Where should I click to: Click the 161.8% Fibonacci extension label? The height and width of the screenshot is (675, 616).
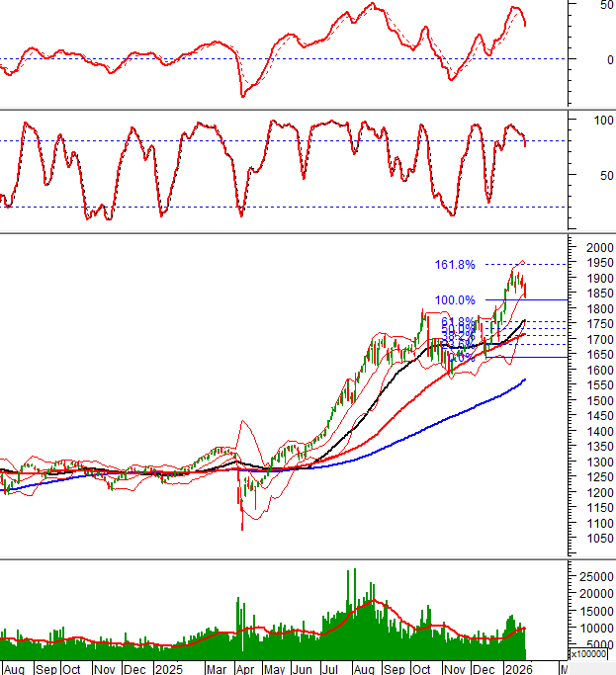(455, 265)
